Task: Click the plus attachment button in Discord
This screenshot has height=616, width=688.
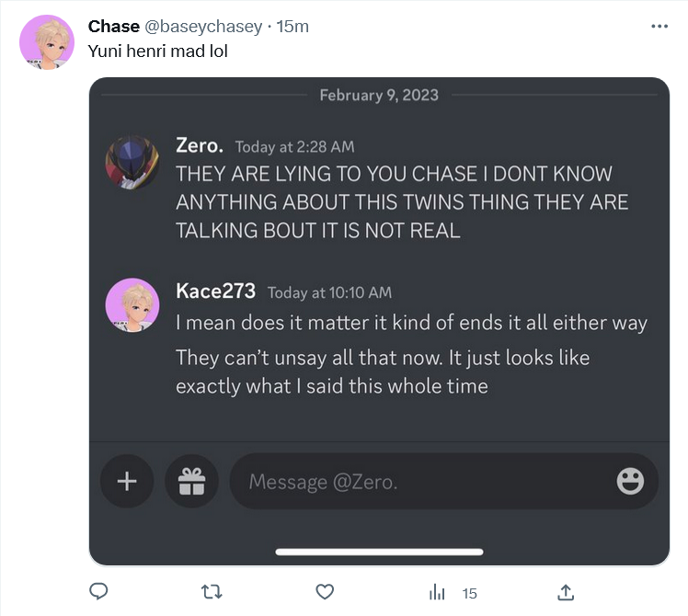Action: [127, 481]
